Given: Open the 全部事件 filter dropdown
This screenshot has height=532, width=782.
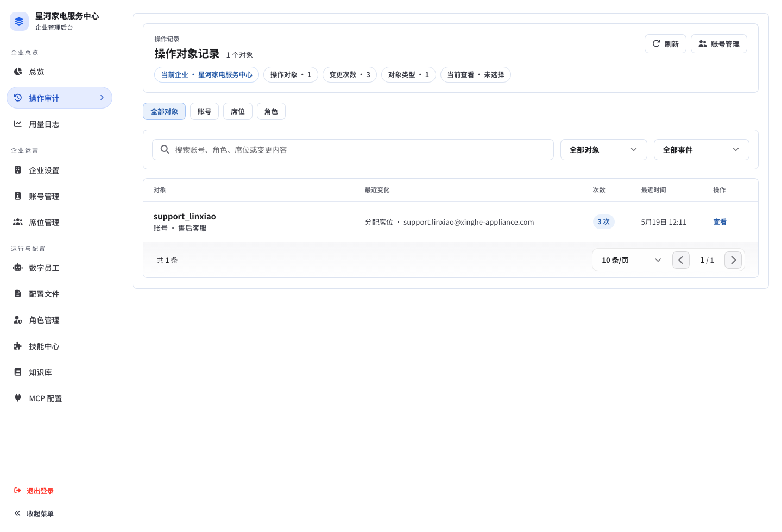Looking at the screenshot, I should [x=702, y=150].
